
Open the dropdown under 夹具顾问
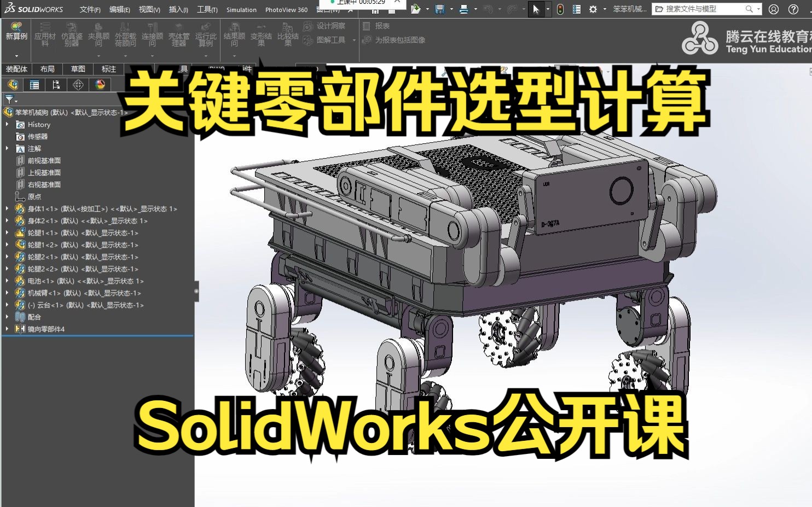point(98,56)
